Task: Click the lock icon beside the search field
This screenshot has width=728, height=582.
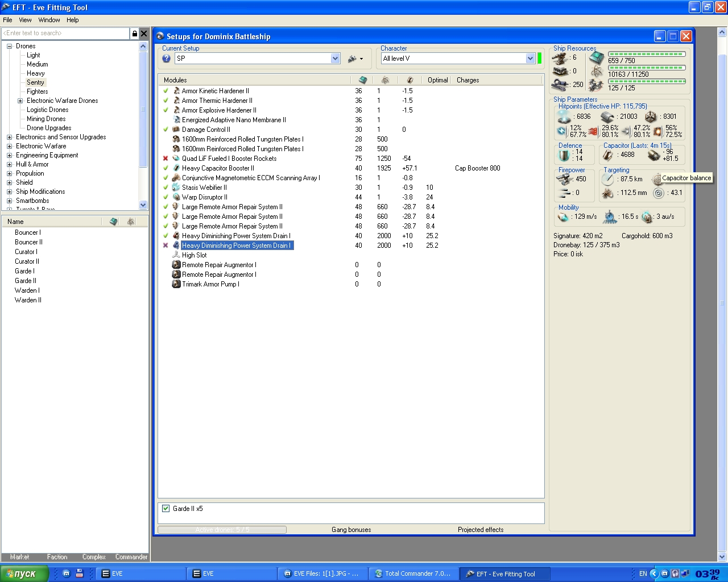Action: pyautogui.click(x=134, y=34)
